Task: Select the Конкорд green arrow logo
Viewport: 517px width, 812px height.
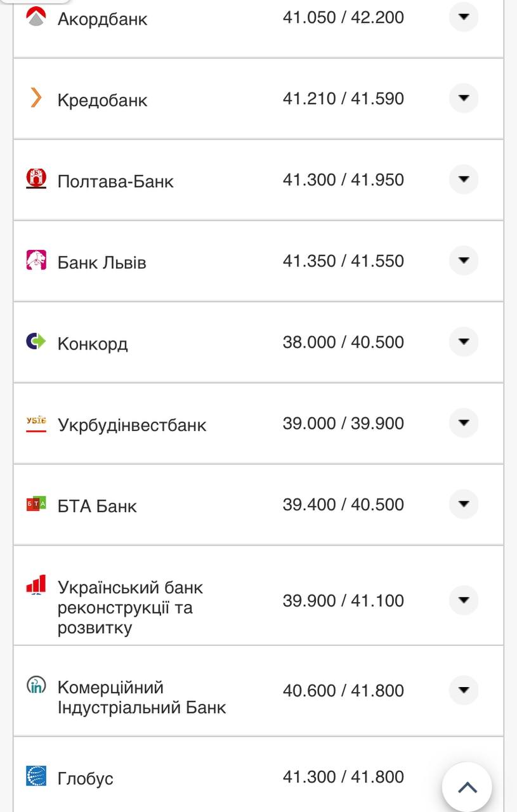Action: pyautogui.click(x=36, y=341)
